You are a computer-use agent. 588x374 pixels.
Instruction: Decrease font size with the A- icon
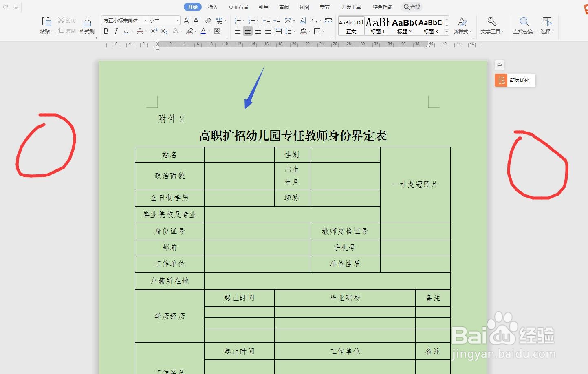click(196, 20)
